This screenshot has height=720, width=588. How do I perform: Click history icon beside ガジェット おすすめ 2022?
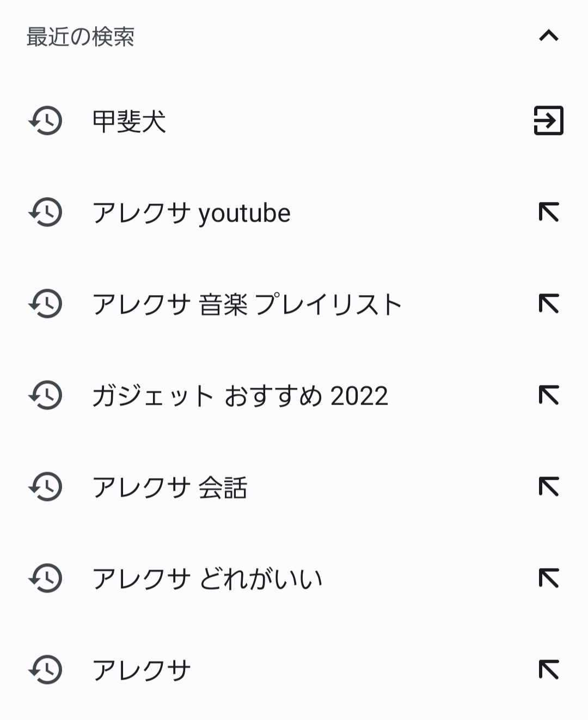(x=46, y=395)
